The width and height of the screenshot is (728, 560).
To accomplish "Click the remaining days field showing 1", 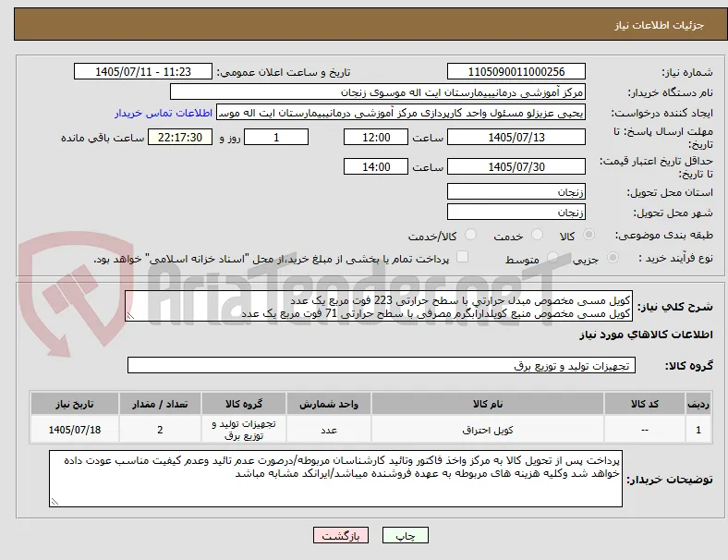I will click(276, 138).
